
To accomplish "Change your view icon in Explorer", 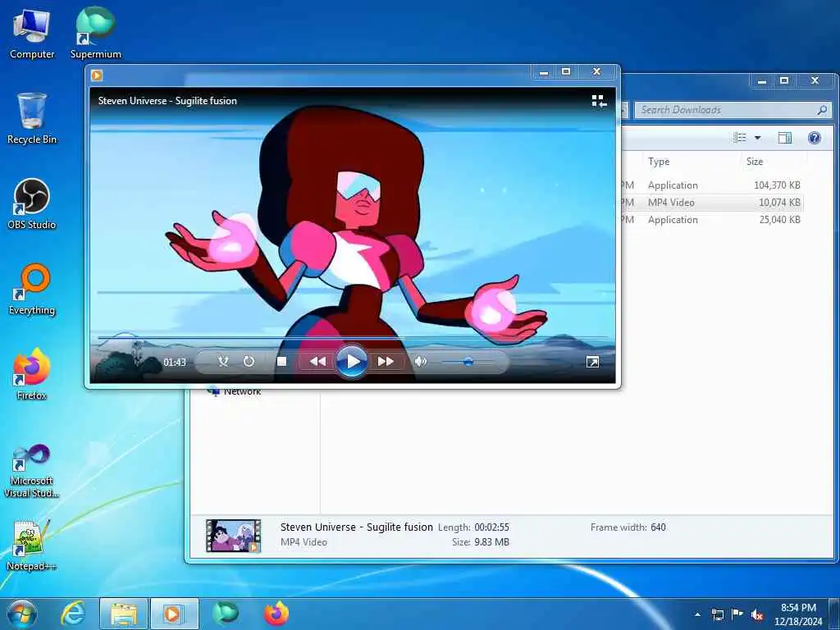I will click(740, 138).
